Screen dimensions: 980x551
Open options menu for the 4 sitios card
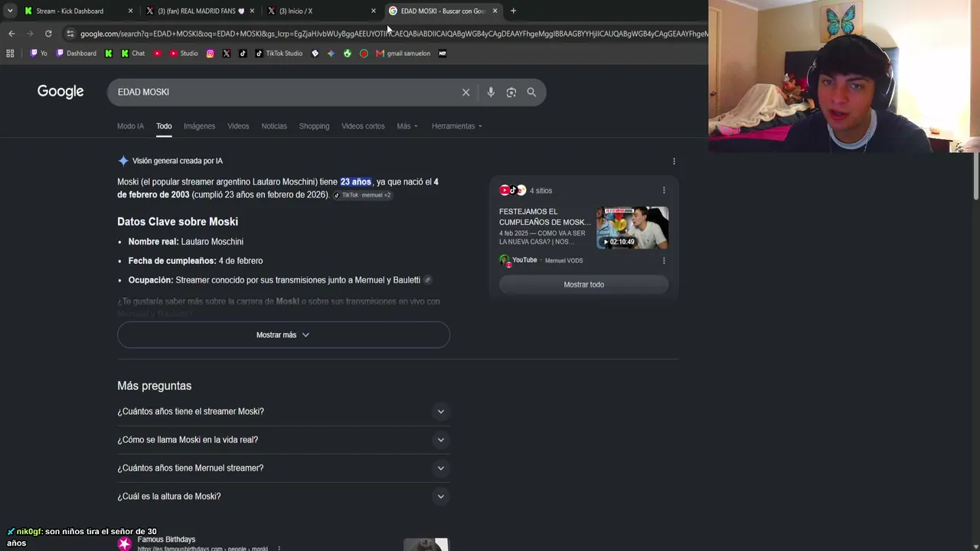664,191
